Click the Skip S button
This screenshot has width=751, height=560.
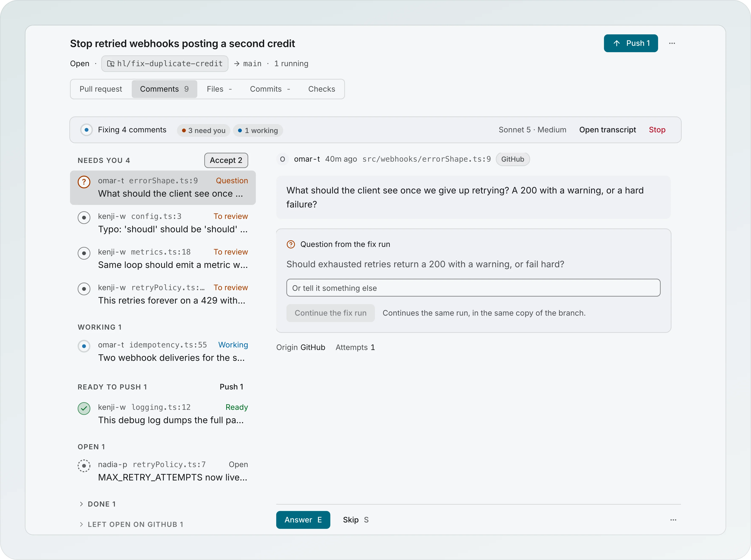(356, 520)
